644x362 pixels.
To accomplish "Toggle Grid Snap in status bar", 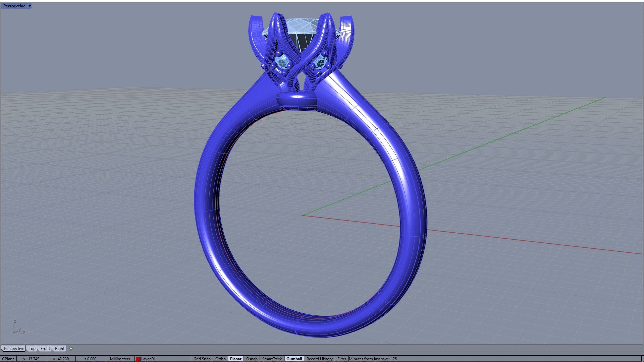I will click(202, 359).
